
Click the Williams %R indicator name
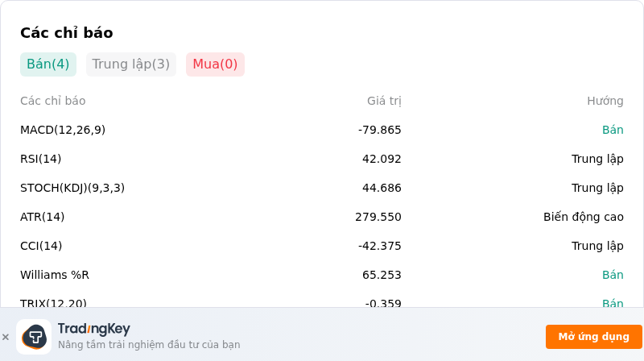click(55, 275)
